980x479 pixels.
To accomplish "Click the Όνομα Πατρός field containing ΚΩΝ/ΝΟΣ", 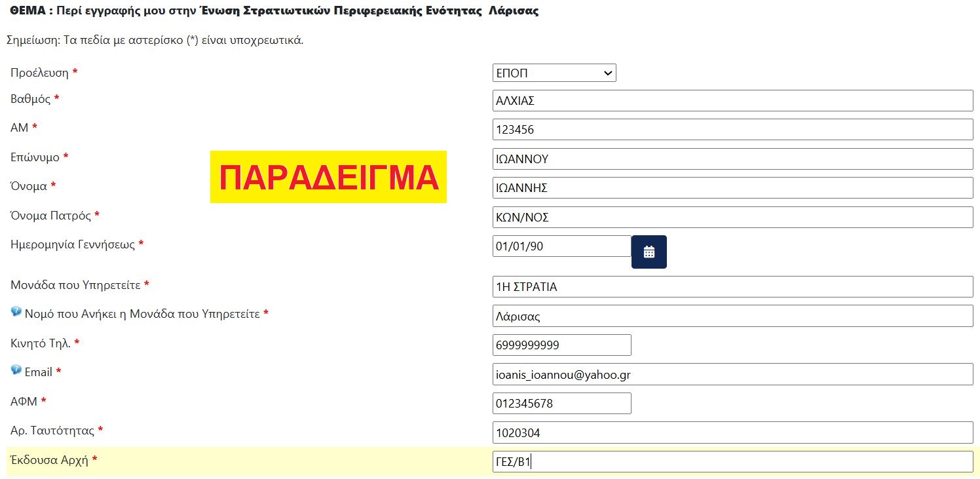I will (x=732, y=217).
